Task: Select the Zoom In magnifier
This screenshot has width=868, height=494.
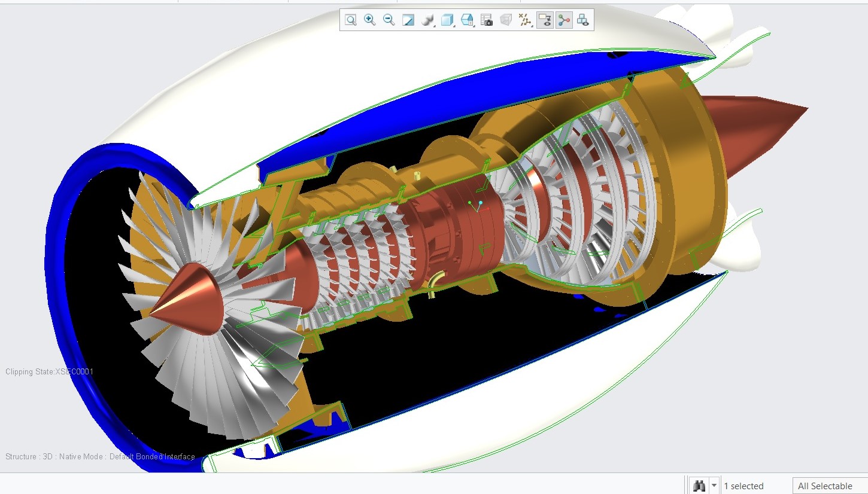Action: pos(370,20)
